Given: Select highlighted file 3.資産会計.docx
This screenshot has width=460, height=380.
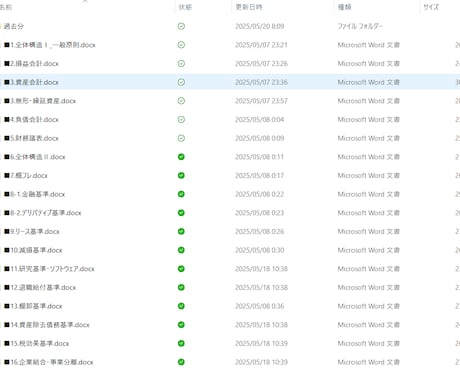Looking at the screenshot, I should click(x=31, y=82).
